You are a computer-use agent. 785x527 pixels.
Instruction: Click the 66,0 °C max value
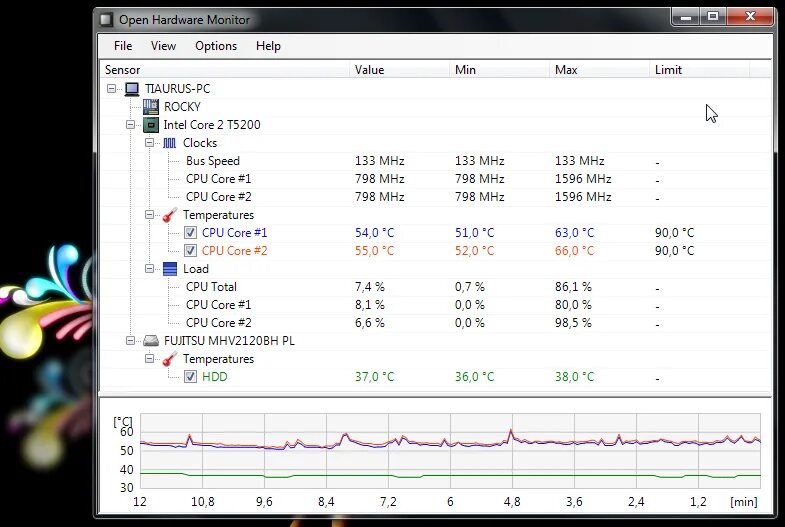pos(574,251)
